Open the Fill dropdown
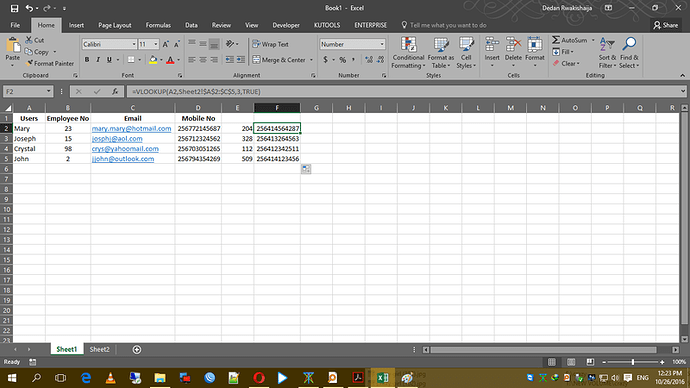The width and height of the screenshot is (690, 388). point(563,52)
